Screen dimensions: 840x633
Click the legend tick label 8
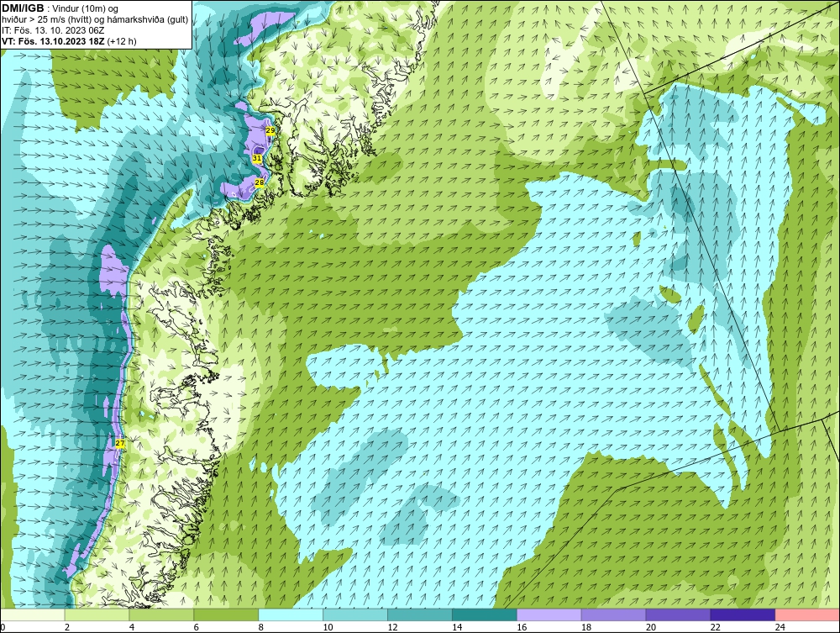pyautogui.click(x=261, y=627)
